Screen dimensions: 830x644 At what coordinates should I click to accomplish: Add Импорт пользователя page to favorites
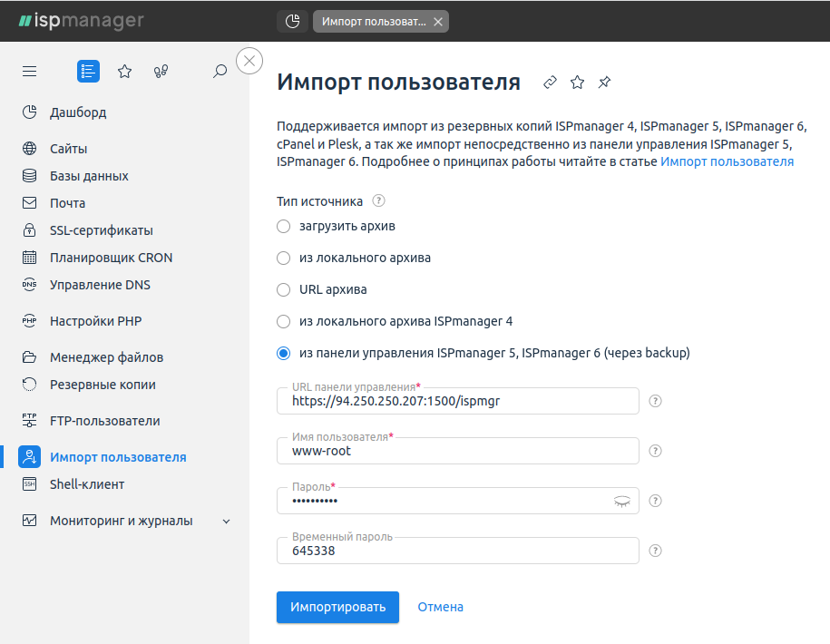click(x=577, y=83)
